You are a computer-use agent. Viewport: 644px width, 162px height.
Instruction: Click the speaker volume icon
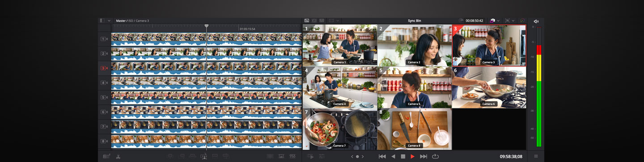[536, 21]
